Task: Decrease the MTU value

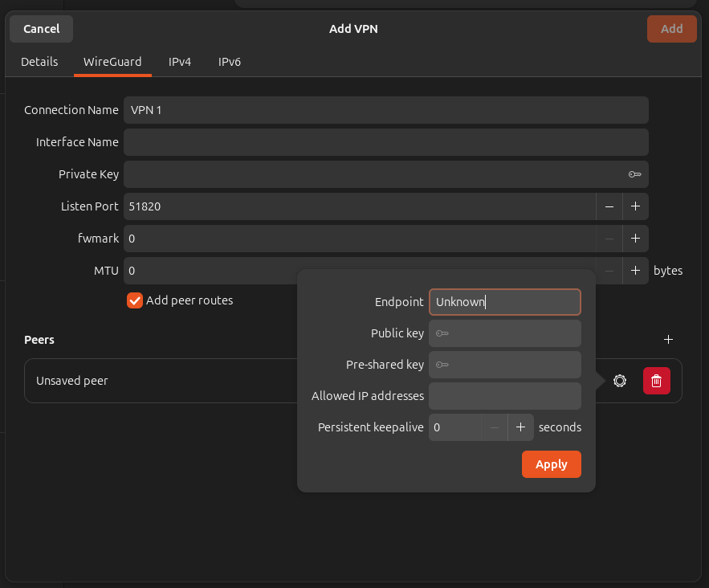Action: [609, 271]
